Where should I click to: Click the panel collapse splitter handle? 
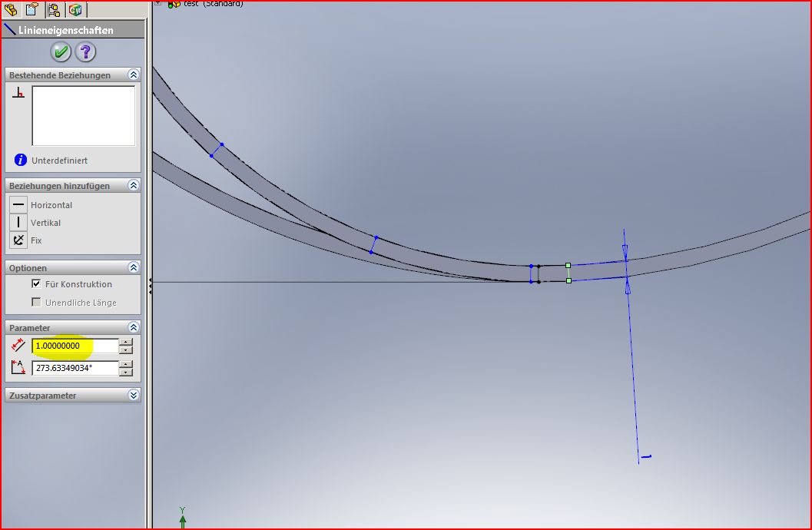[x=150, y=287]
